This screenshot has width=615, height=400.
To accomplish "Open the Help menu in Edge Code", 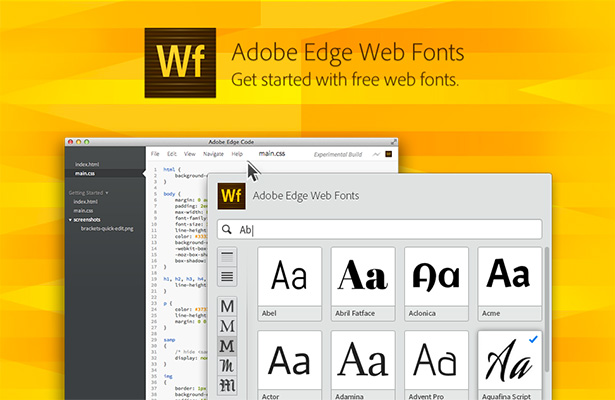I will click(237, 154).
